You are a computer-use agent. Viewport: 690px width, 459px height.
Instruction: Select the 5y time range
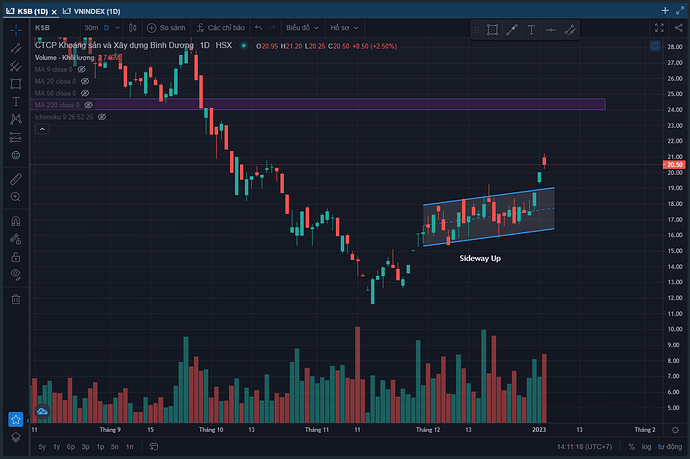coord(41,447)
